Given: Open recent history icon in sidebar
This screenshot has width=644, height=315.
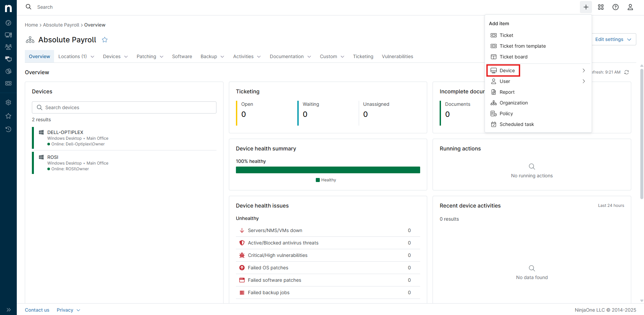Looking at the screenshot, I should [x=8, y=129].
